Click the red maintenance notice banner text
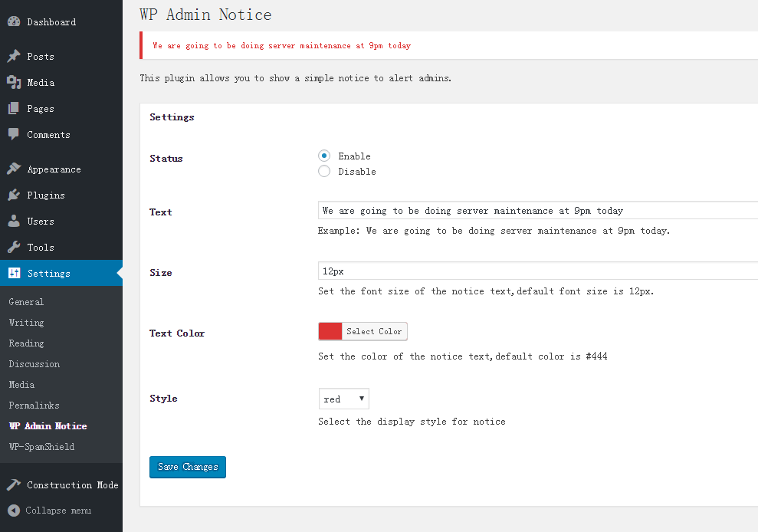 pyautogui.click(x=282, y=45)
